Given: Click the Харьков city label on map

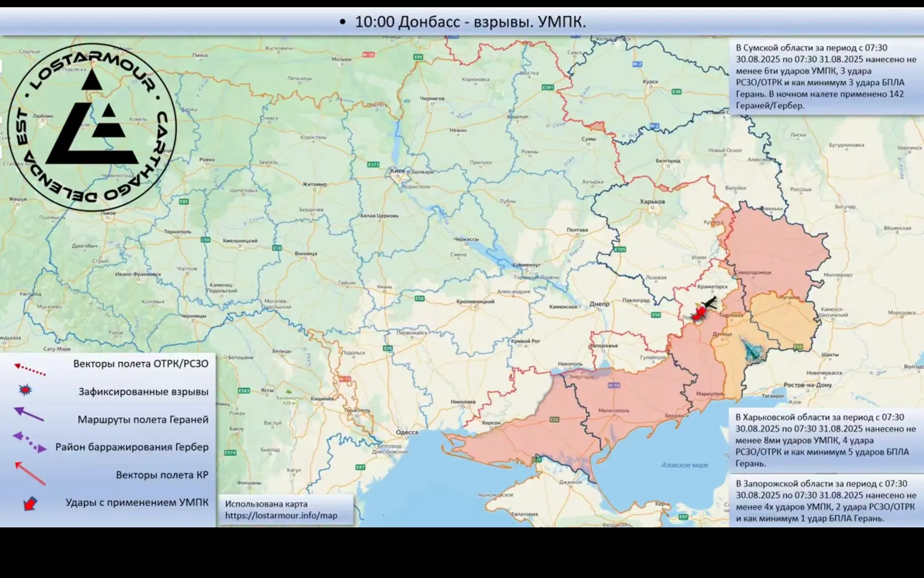Looking at the screenshot, I should [652, 201].
